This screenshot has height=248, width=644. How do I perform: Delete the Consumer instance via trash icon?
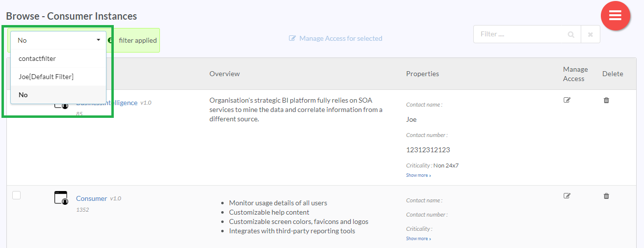606,196
